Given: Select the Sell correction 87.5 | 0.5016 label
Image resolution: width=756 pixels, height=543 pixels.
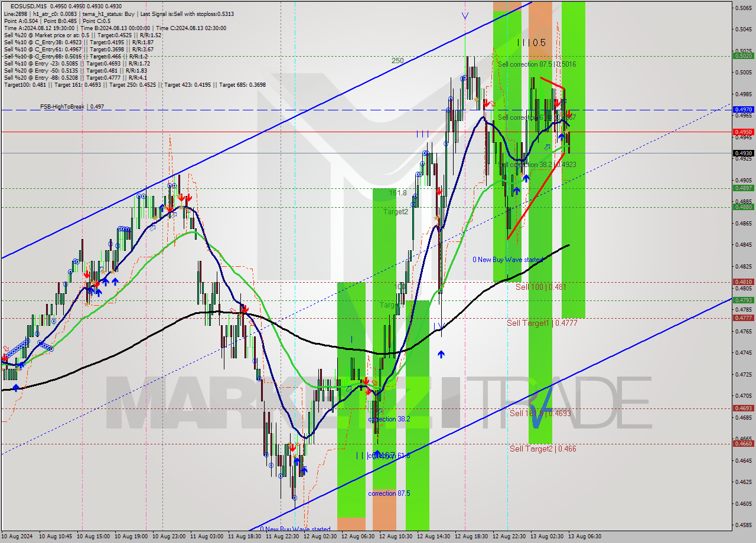Looking at the screenshot, I should pos(537,64).
